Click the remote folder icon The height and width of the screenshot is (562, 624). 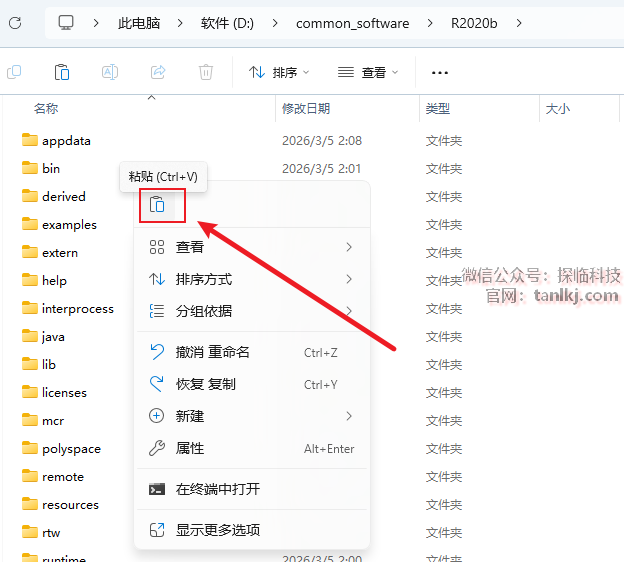pos(30,476)
